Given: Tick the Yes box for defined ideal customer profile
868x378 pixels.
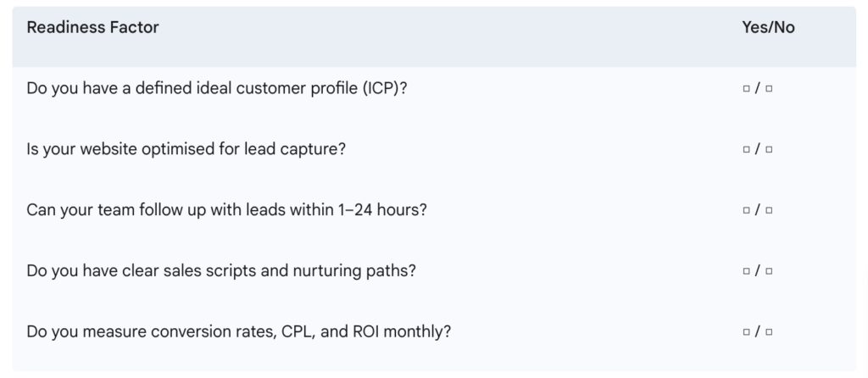Looking at the screenshot, I should [x=746, y=88].
